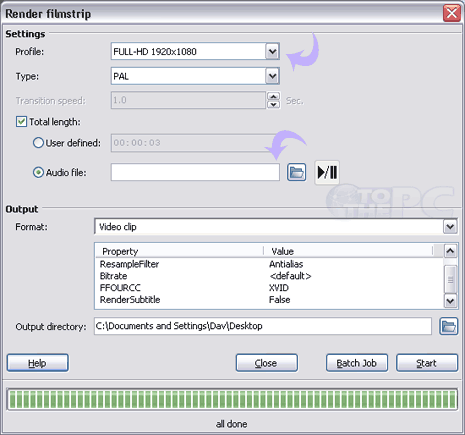Open the output directory folder browser
The width and height of the screenshot is (465, 435).
(x=448, y=326)
